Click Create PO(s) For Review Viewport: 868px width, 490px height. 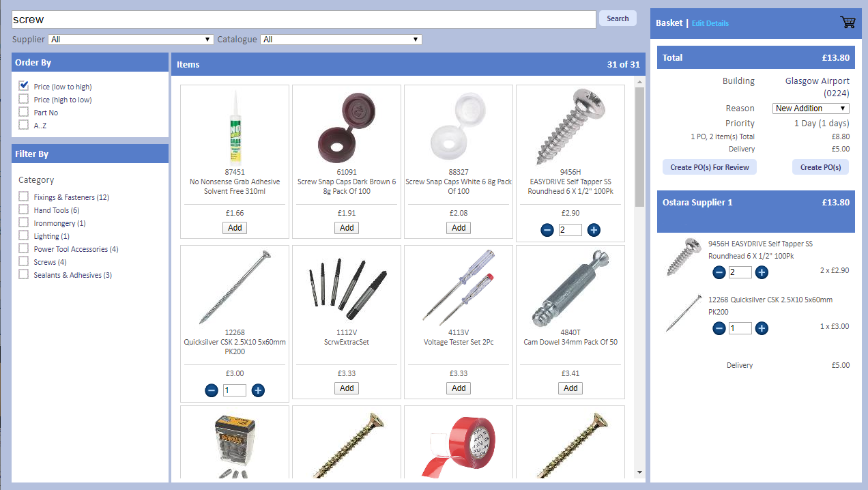[710, 167]
